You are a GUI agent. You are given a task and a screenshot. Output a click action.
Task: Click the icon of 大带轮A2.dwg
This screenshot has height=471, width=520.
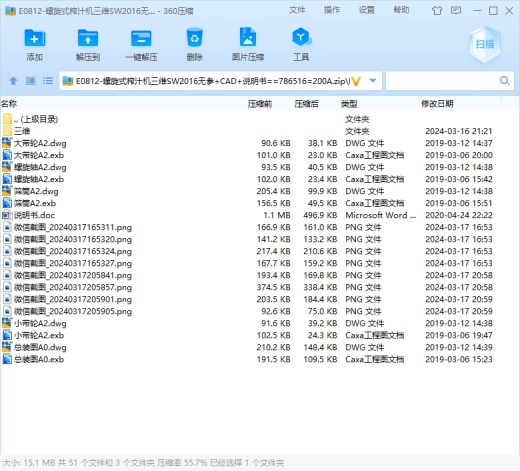(7, 143)
